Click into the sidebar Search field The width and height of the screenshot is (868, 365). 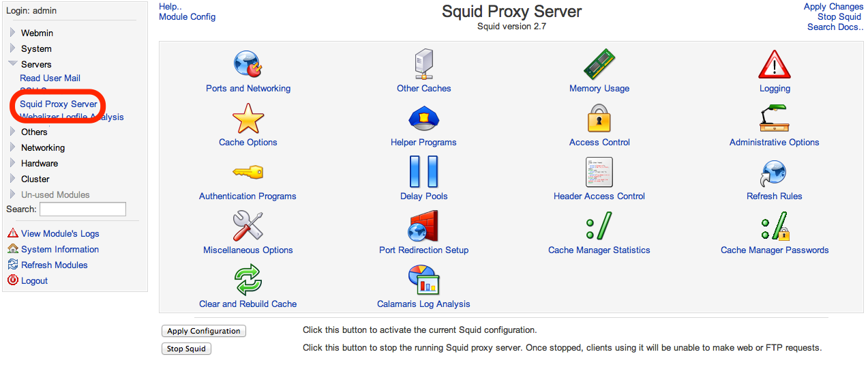tap(83, 209)
